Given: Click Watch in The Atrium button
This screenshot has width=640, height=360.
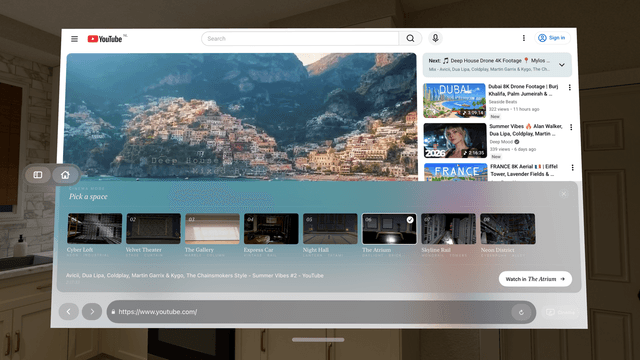Looking at the screenshot, I should click(535, 279).
